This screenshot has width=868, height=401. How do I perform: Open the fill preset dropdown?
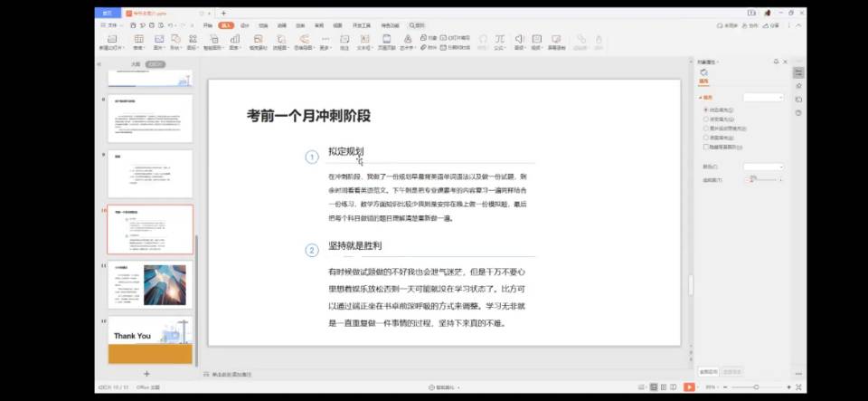762,97
